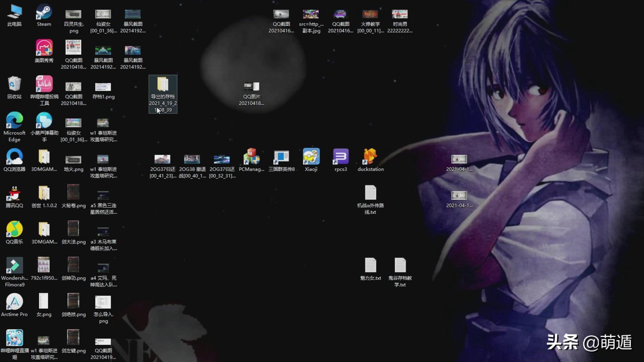The width and height of the screenshot is (644, 362).
Task: Select the Arctime Pro shortcut
Action: coord(14,302)
